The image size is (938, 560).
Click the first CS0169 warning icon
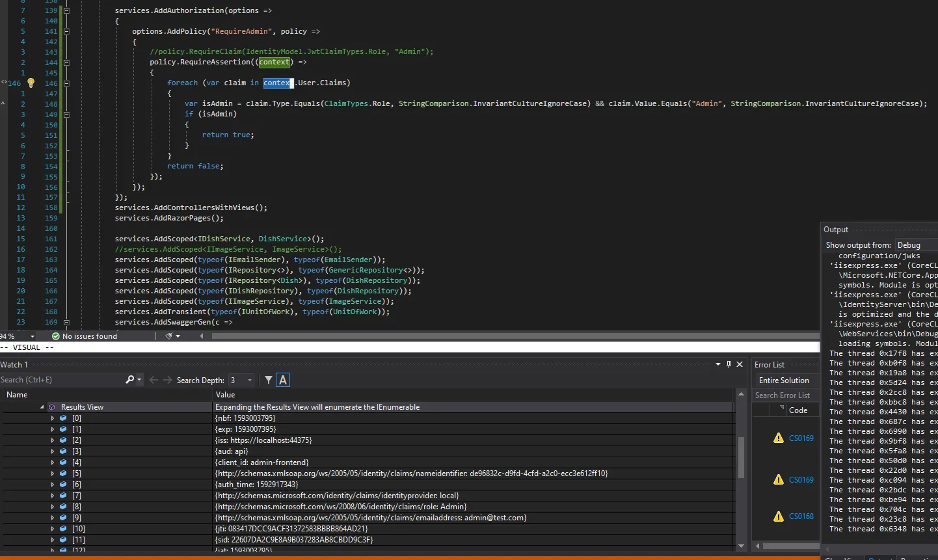778,438
